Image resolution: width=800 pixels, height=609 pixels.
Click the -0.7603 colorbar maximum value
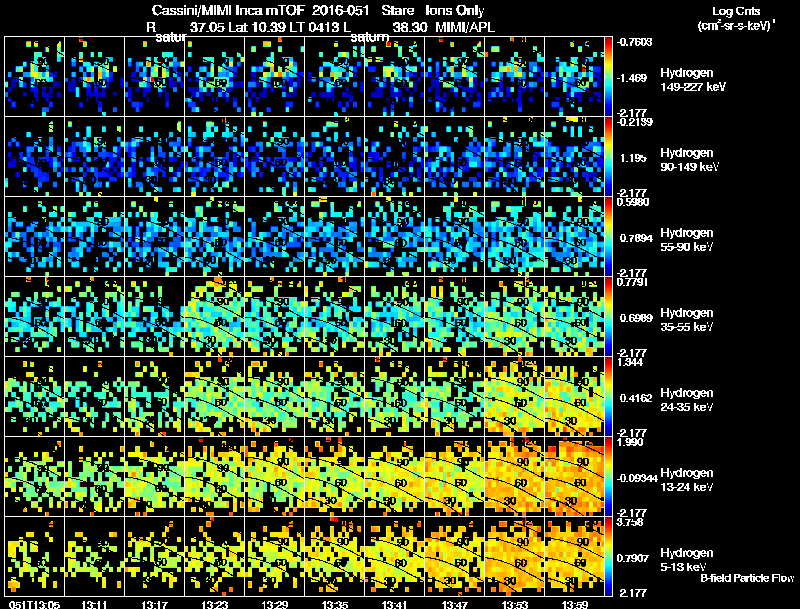[x=634, y=42]
